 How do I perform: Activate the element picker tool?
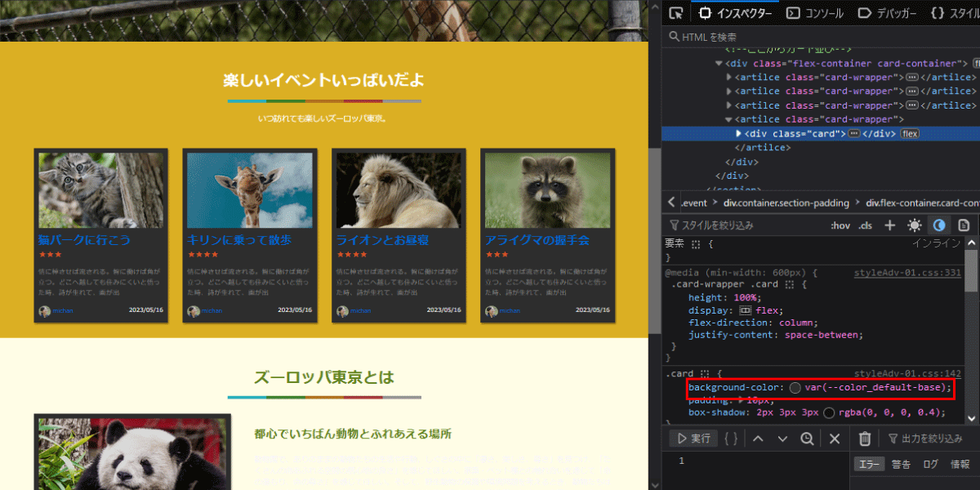(675, 13)
